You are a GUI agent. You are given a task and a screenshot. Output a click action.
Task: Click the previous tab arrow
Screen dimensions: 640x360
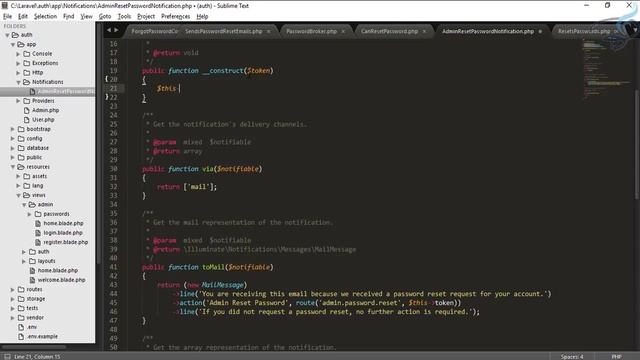109,30
